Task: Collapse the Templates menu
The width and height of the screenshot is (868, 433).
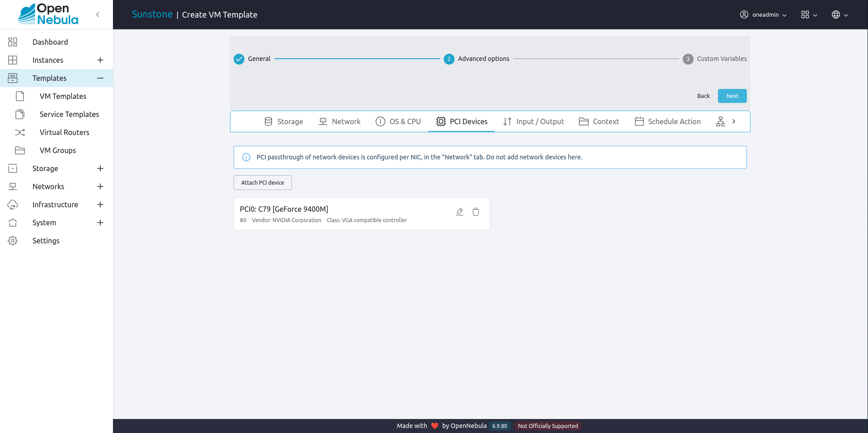Action: [100, 78]
